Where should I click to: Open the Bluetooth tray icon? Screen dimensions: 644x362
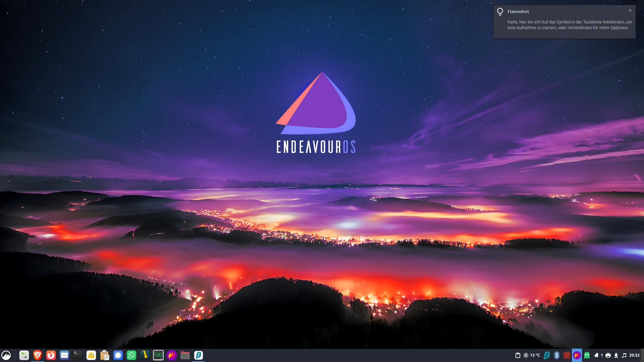click(x=557, y=355)
